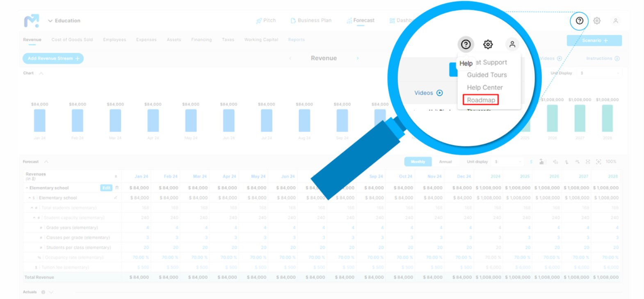The width and height of the screenshot is (644, 299).
Task: Collapse the Chart section
Action: tap(41, 73)
